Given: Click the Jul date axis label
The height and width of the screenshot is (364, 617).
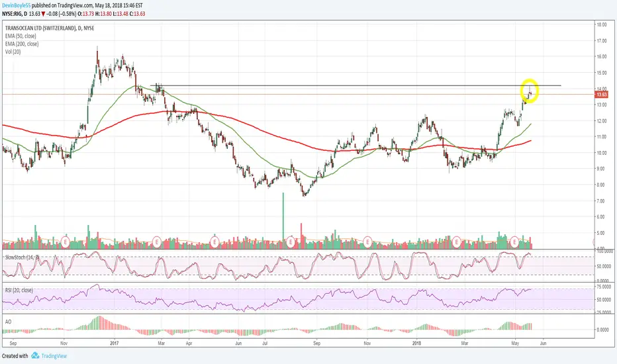Looking at the screenshot, I should click(265, 343).
